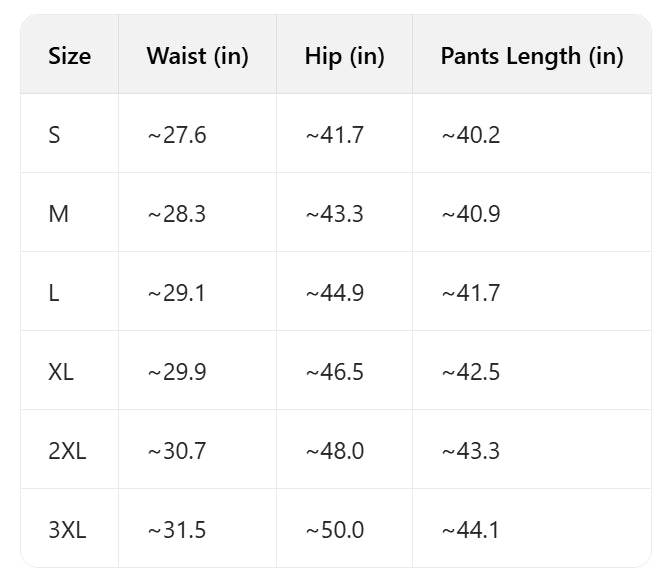Screen dimensions: 660x576
Task: Click the Waist (in) column header
Action: coord(197,56)
